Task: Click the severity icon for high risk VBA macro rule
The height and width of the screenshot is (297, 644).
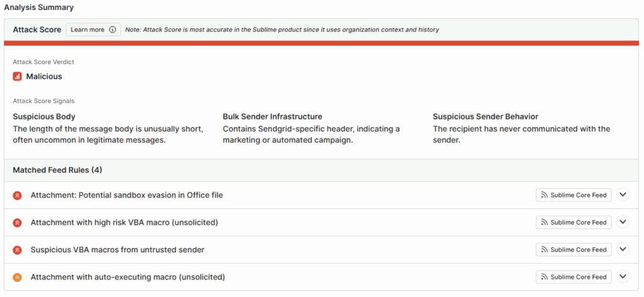Action: (x=17, y=223)
